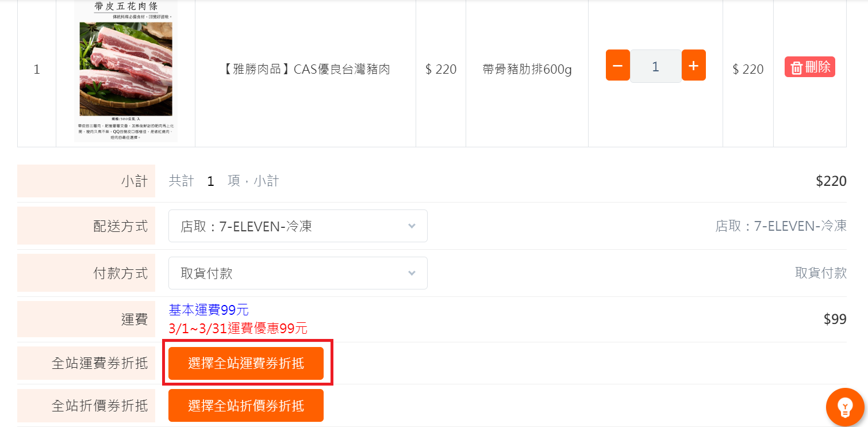The image size is (868, 427).
Task: Click the 選擇全站運費券折抵 button
Action: coord(246,364)
